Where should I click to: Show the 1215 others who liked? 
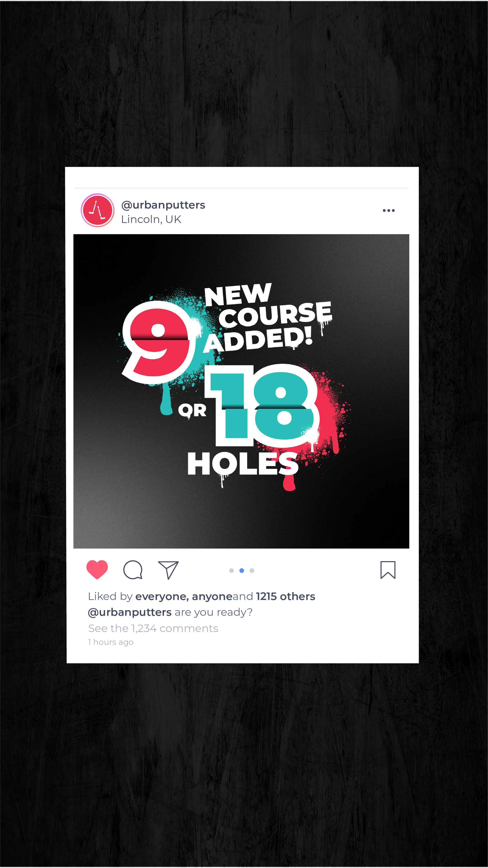tap(285, 596)
